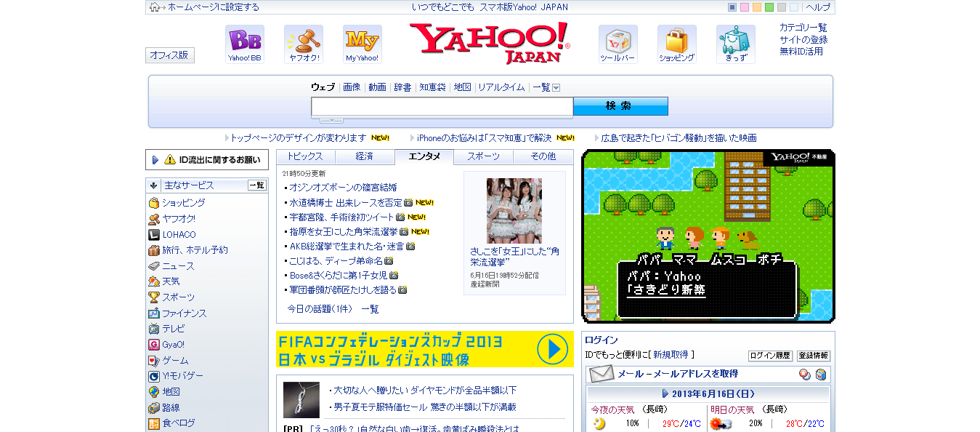Image resolution: width=980 pixels, height=432 pixels.
Task: Click the オフィス版 button
Action: point(169,55)
